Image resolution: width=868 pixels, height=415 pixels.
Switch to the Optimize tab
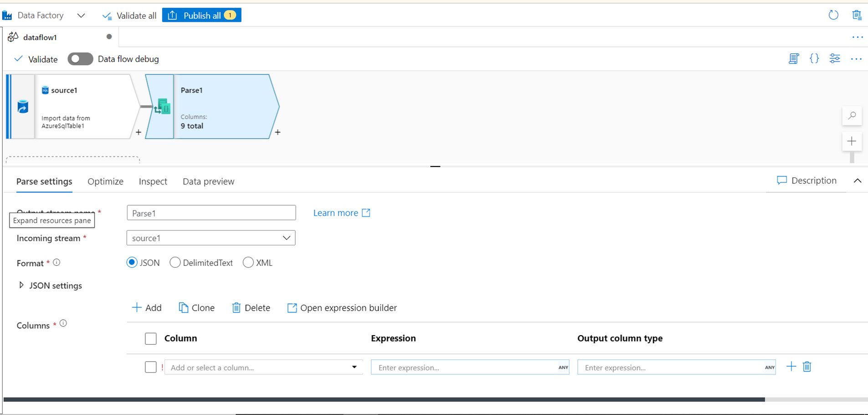point(105,182)
